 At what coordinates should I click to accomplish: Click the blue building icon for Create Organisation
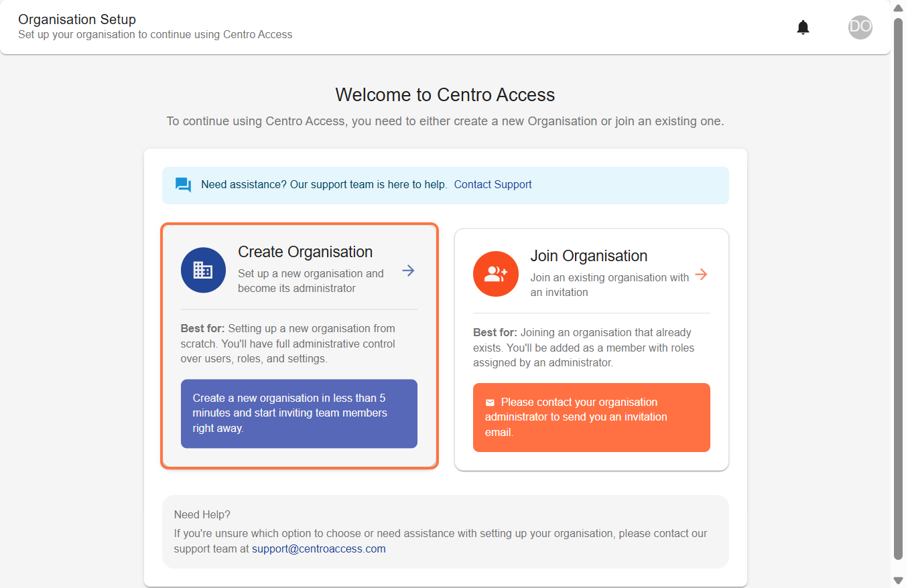coord(203,270)
